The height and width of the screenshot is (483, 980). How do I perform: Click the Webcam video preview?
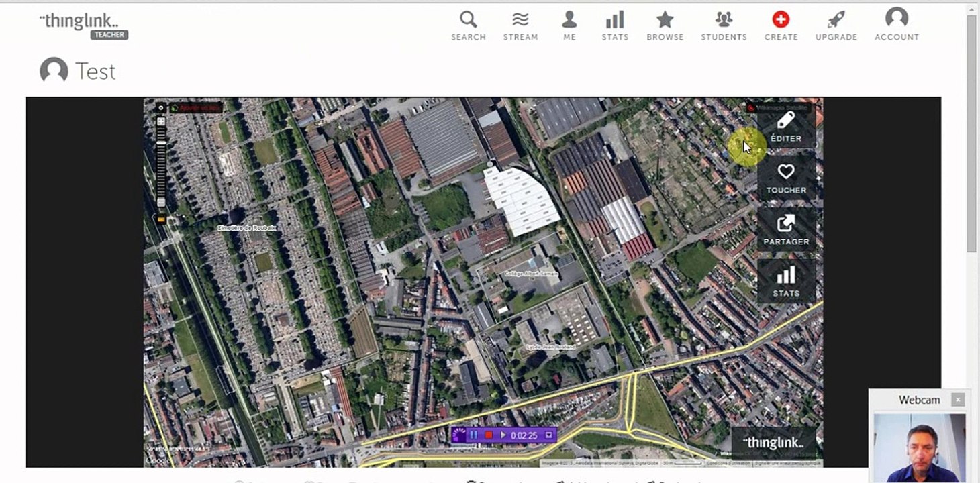(x=920, y=448)
